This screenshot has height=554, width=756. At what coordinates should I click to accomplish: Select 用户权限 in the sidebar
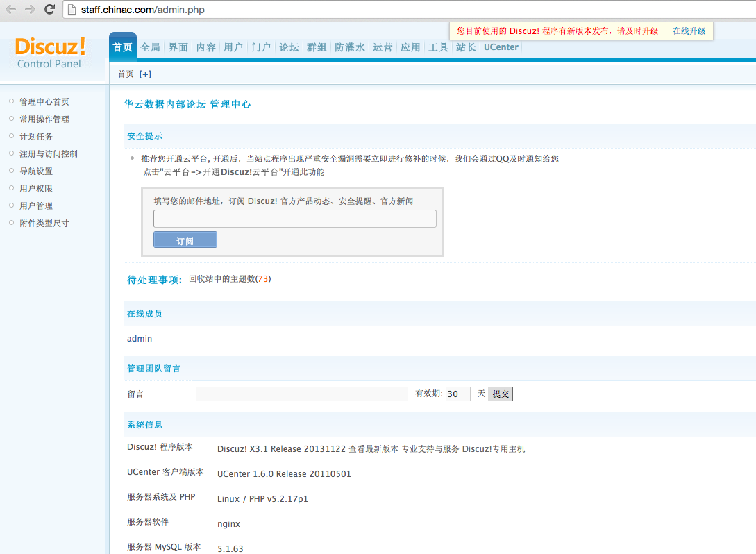point(36,189)
